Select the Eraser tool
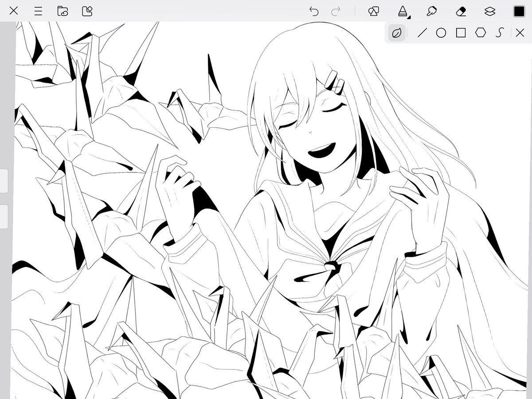This screenshot has height=399, width=532. [x=461, y=11]
